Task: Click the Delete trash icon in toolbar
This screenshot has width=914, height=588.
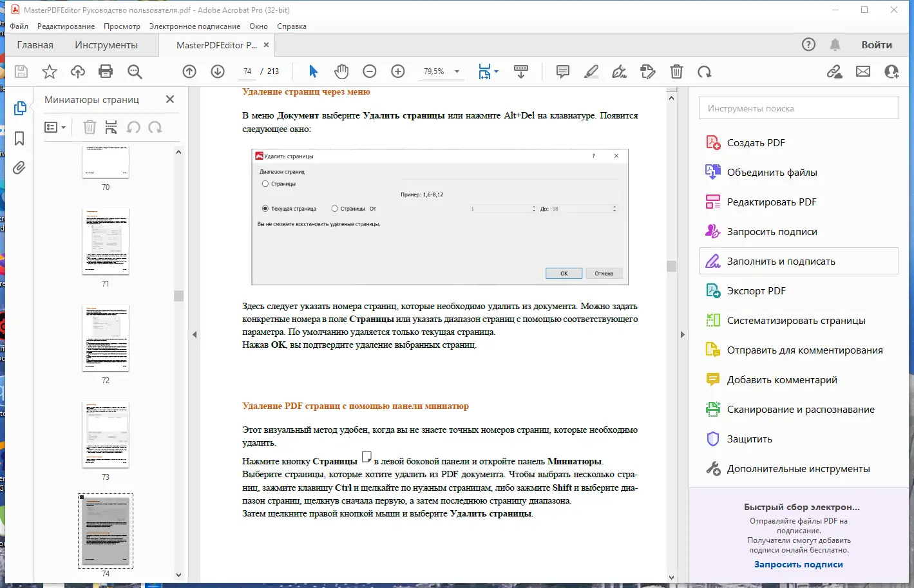Action: 676,71
